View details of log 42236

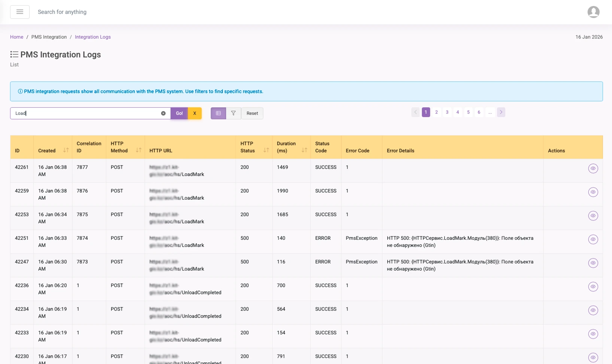click(x=593, y=287)
